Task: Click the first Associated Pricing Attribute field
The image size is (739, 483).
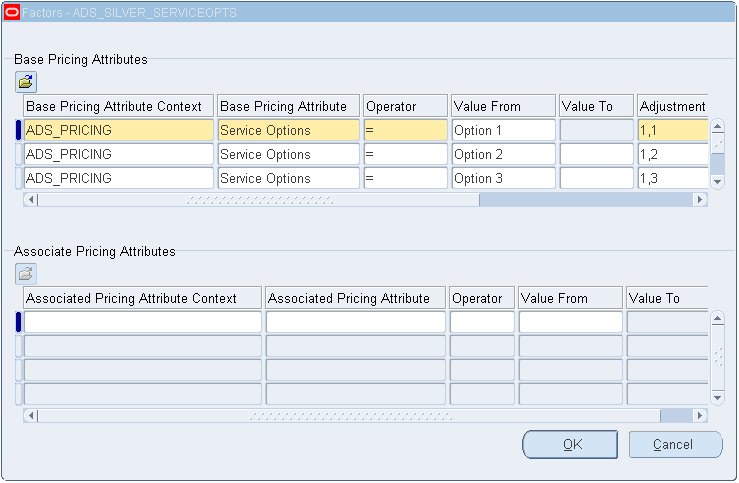Action: pyautogui.click(x=355, y=323)
